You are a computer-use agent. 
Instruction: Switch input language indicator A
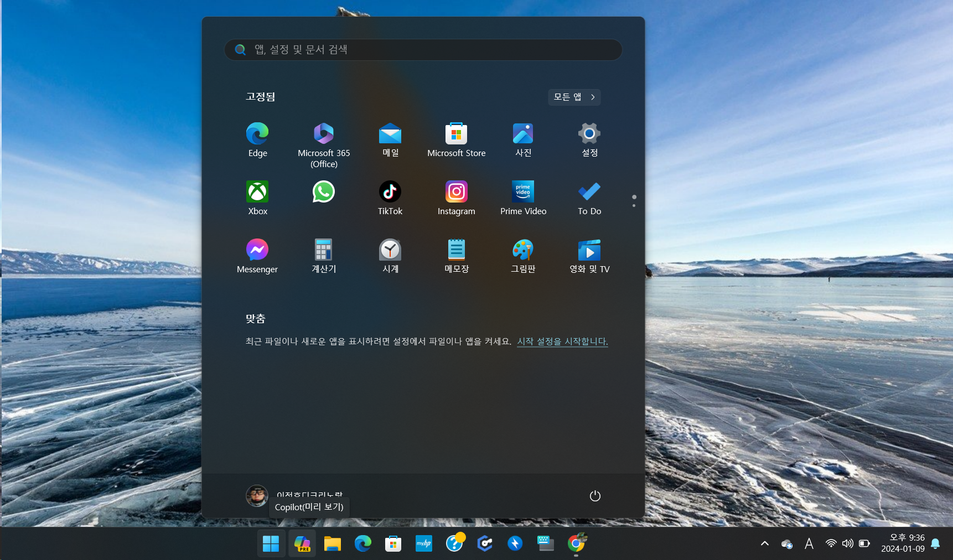pos(809,543)
